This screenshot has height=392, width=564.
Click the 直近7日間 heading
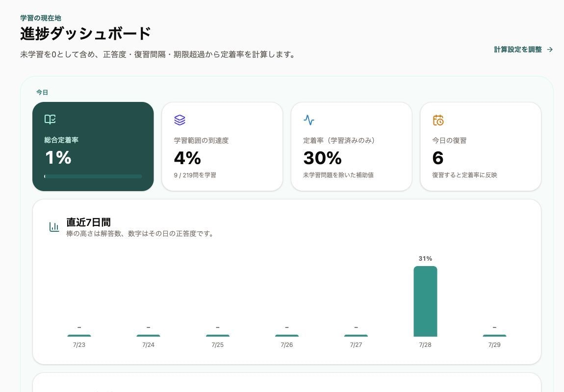[x=88, y=222]
